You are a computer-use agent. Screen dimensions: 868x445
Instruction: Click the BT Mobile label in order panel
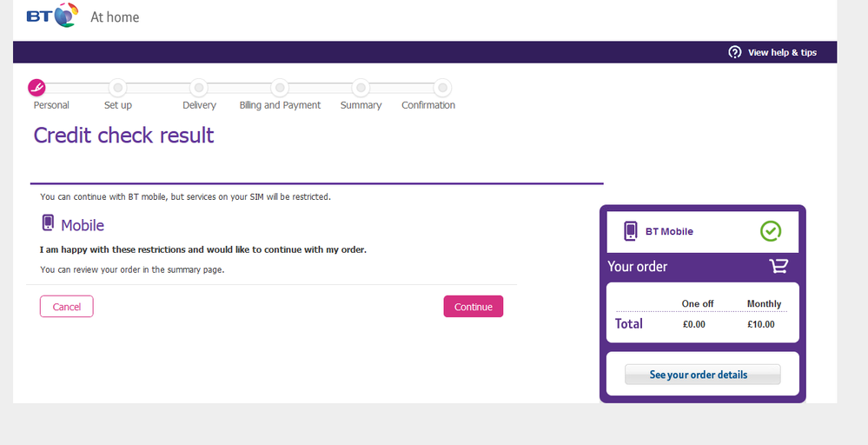pos(669,231)
